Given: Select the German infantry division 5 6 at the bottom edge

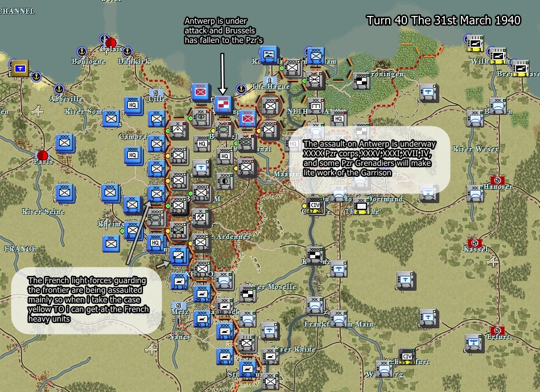Looking at the screenshot, I should (270, 381).
